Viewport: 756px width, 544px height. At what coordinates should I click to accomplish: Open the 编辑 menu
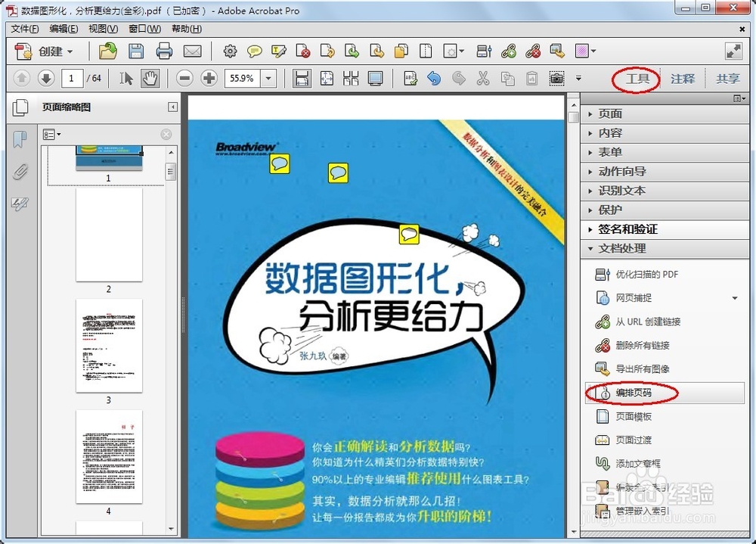[x=64, y=29]
